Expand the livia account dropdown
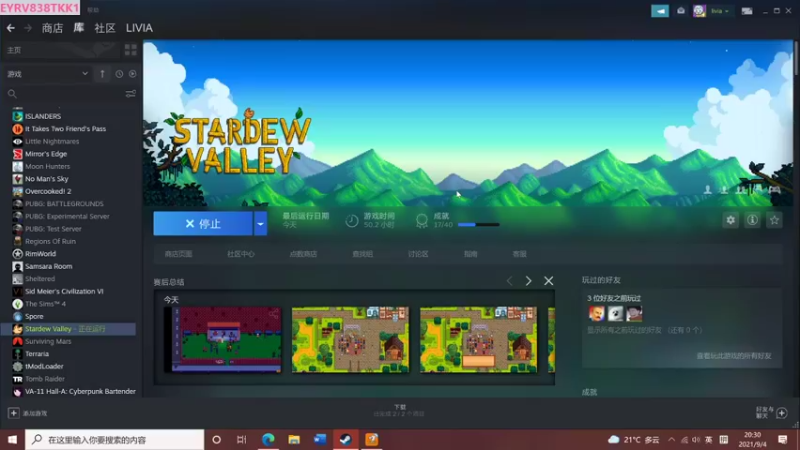The image size is (800, 450). click(720, 11)
